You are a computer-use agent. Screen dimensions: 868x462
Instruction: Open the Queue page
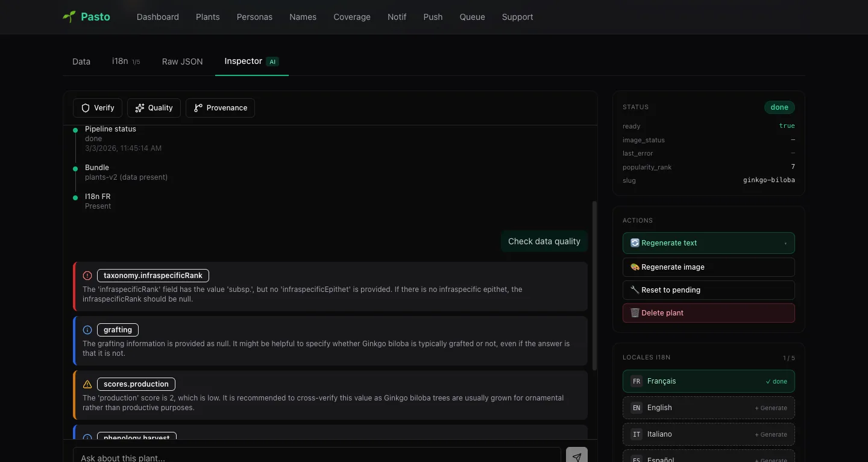tap(473, 17)
